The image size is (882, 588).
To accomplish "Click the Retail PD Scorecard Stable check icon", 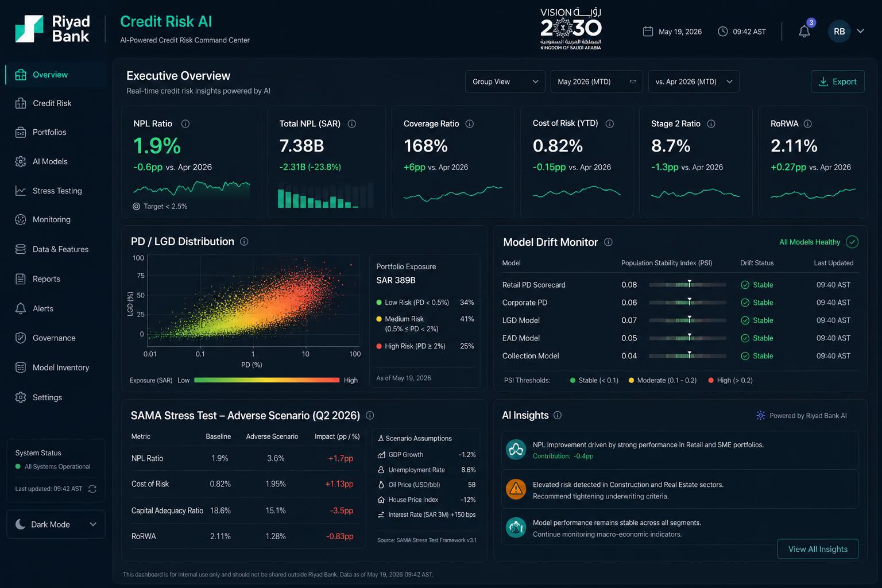I will point(745,285).
